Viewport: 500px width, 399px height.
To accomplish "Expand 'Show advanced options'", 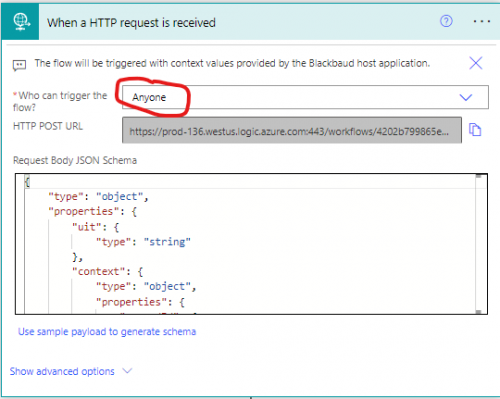I will pos(71,371).
